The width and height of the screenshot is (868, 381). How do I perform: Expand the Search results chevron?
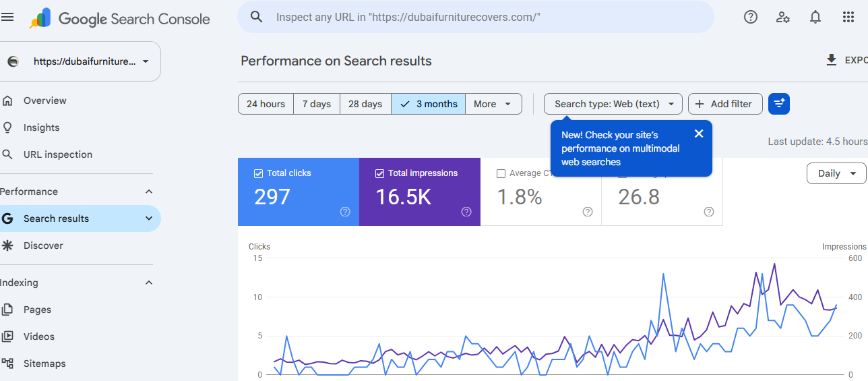[149, 218]
